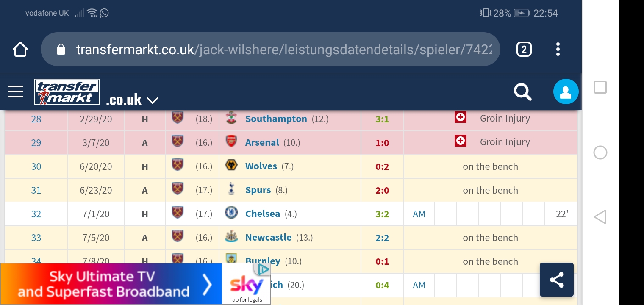Tap the Southampton club crest
The width and height of the screenshot is (644, 305).
(231, 118)
